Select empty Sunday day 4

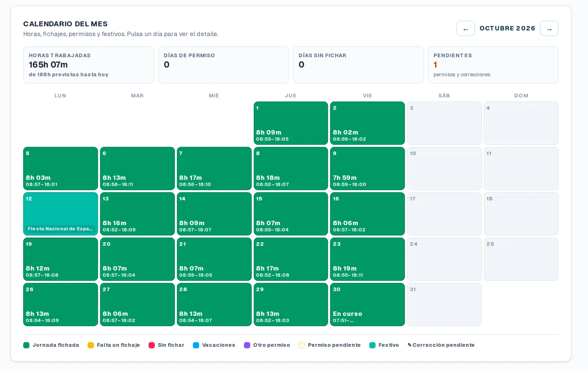click(521, 123)
